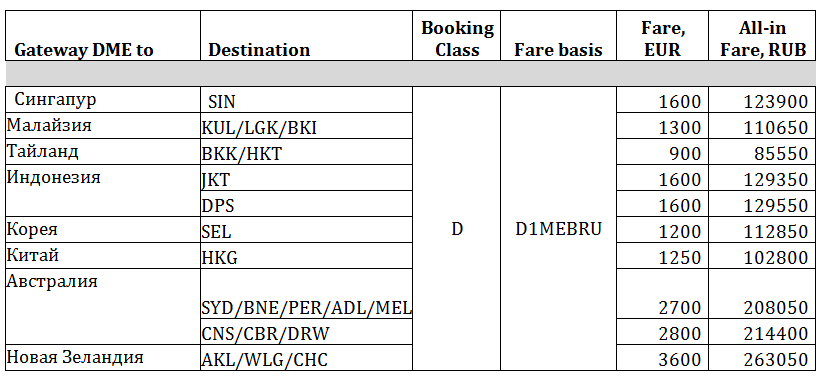This screenshot has height=381, width=821.
Task: Click the 'Fare, EUR' column header
Action: [x=663, y=36]
